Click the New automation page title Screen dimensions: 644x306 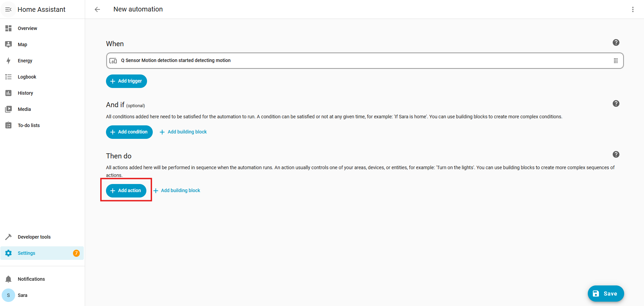click(x=138, y=9)
